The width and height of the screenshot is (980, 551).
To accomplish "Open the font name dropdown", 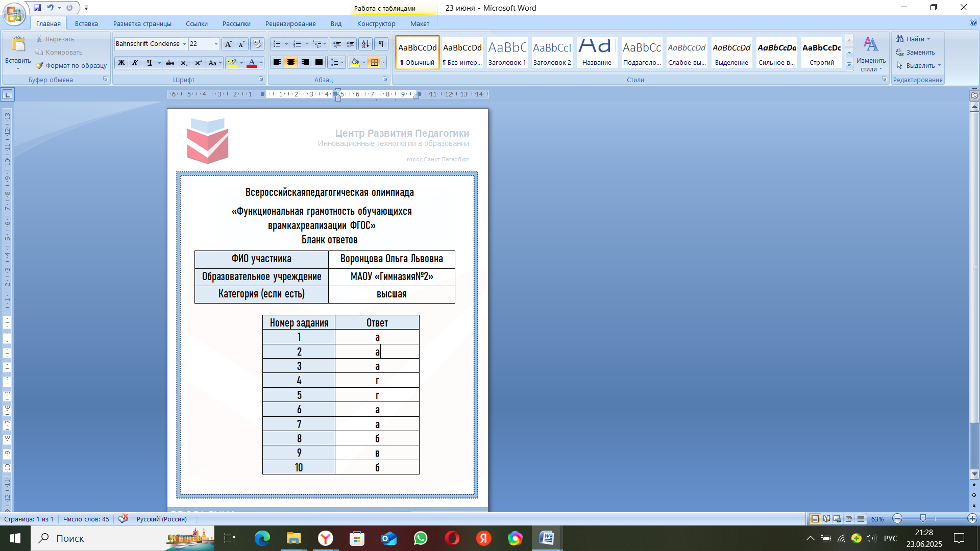I will 184,44.
